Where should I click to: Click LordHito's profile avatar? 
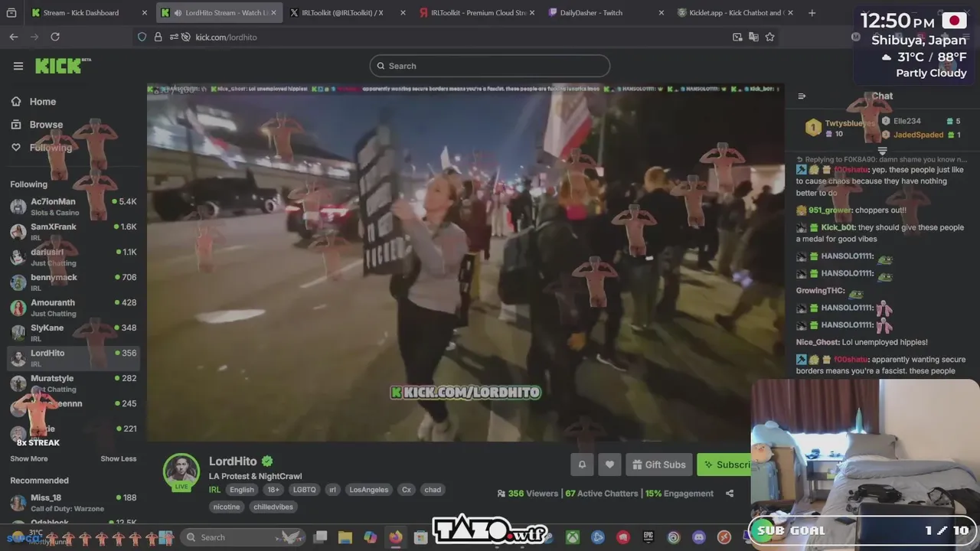click(x=181, y=471)
